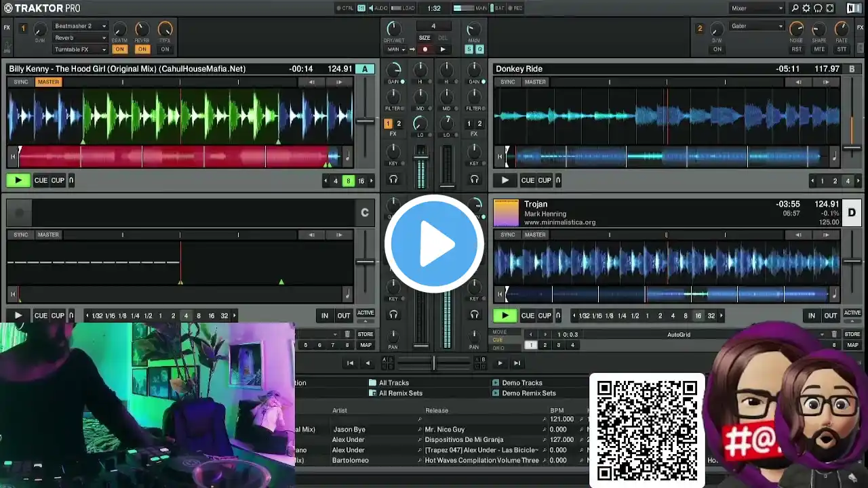Toggle the flux loop icon on Deck A
Viewport: 868px width, 488px height.
pyautogui.click(x=71, y=181)
